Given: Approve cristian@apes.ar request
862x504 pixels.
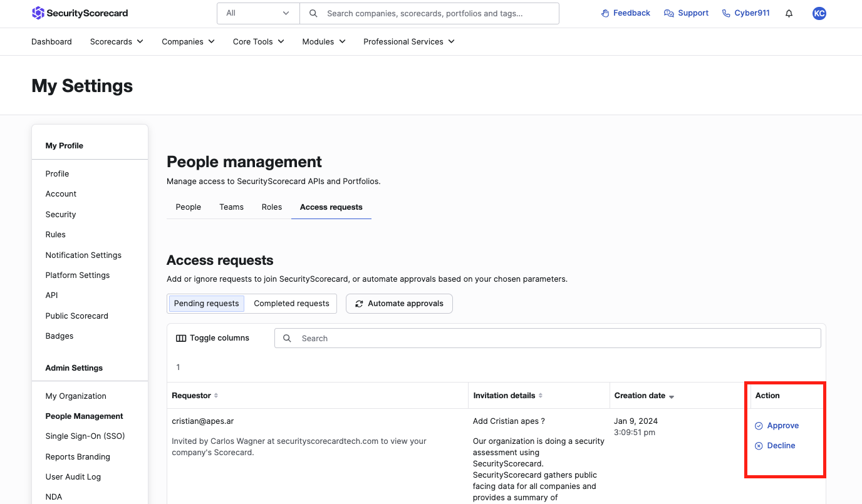Looking at the screenshot, I should (x=777, y=426).
